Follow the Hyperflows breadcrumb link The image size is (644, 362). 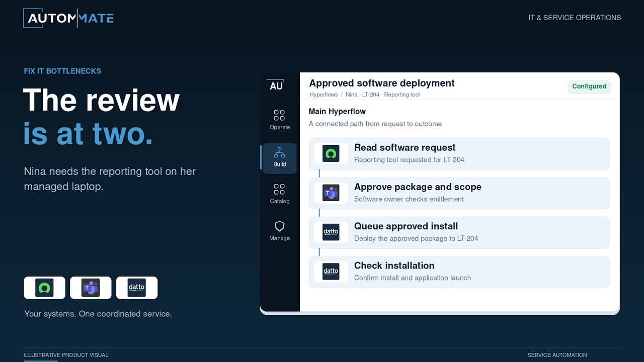[x=324, y=95]
